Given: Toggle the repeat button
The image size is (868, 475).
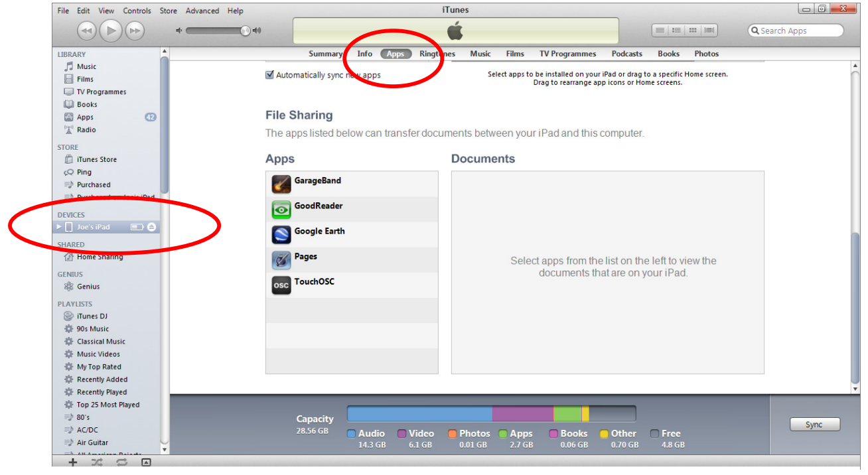Looking at the screenshot, I should [121, 462].
